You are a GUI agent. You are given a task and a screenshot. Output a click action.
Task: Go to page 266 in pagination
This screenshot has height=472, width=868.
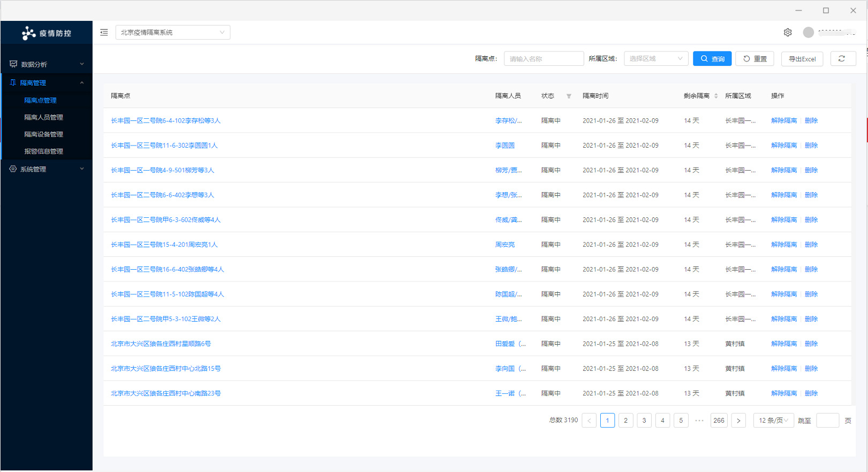tap(719, 421)
